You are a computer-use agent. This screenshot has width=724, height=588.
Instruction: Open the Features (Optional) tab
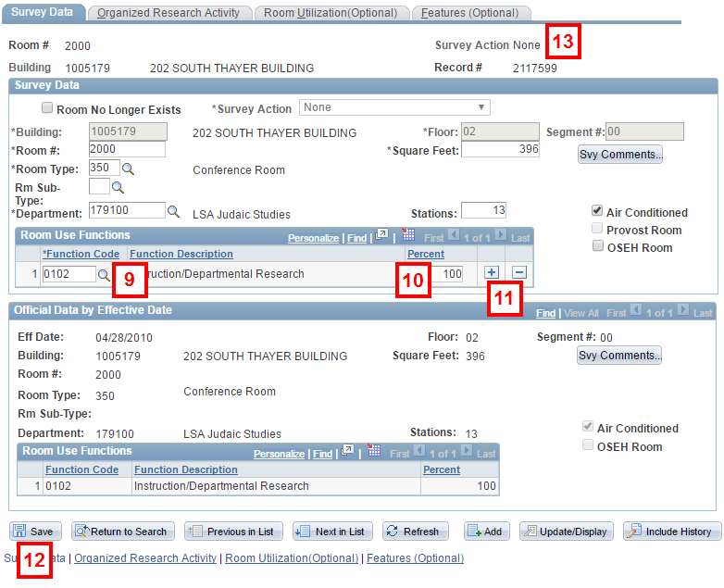point(469,13)
